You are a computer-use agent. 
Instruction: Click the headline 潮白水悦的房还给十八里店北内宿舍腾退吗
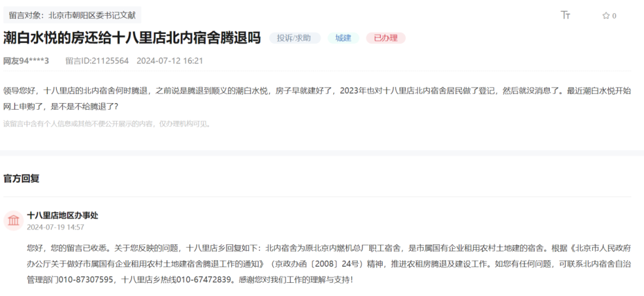click(x=132, y=38)
